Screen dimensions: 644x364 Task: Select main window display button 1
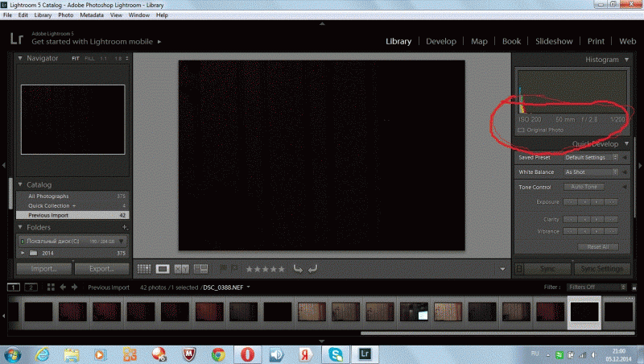[x=13, y=287]
